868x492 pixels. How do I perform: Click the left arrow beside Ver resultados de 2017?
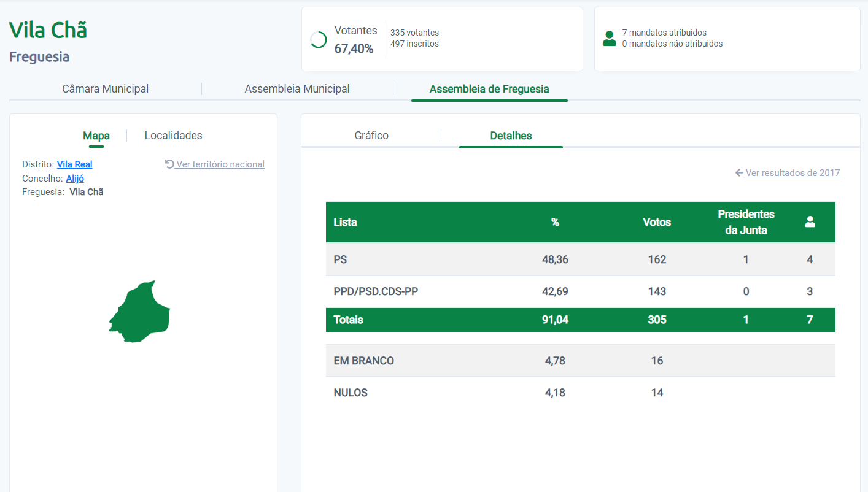739,173
